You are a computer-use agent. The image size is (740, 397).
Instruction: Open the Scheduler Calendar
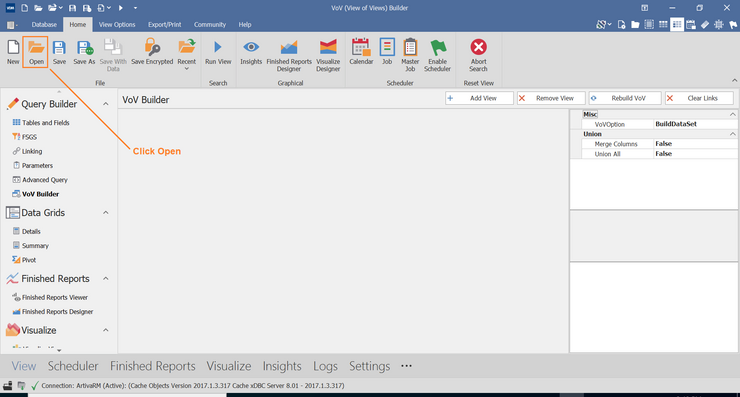pos(361,52)
